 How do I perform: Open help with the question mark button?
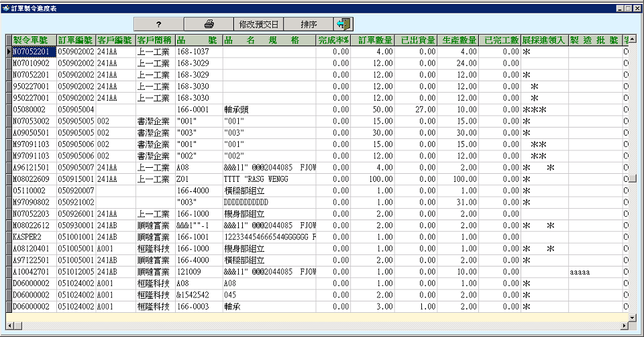(x=158, y=23)
